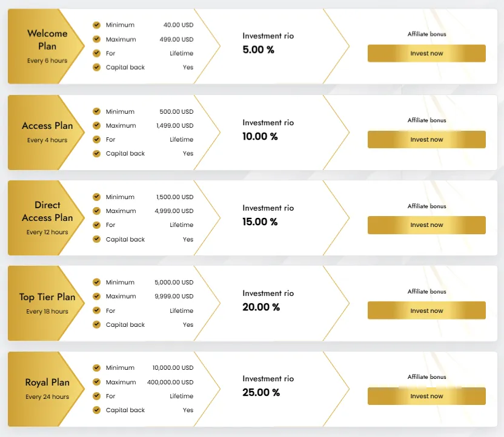The height and width of the screenshot is (437, 504).
Task: Click check icon next to Access Plan Maximum
Action: click(x=96, y=125)
